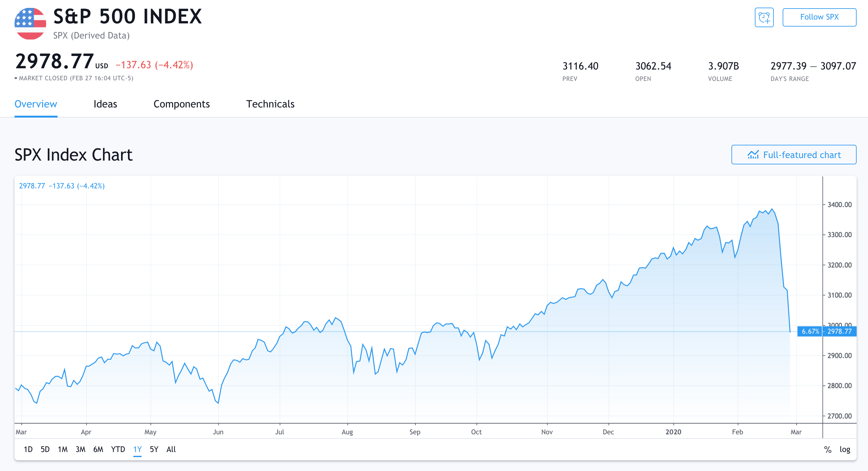Show All historical data range
Viewport: 868px width, 471px height.
pyautogui.click(x=171, y=449)
